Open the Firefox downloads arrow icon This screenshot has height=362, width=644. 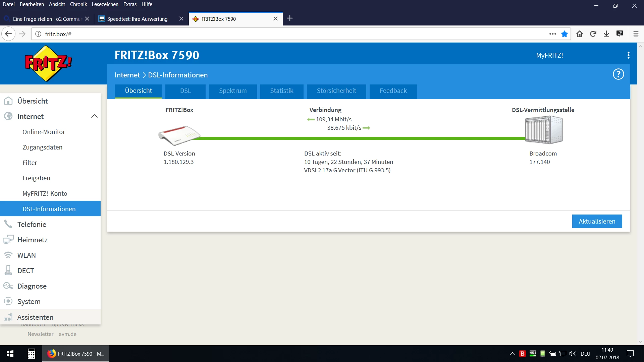point(606,34)
